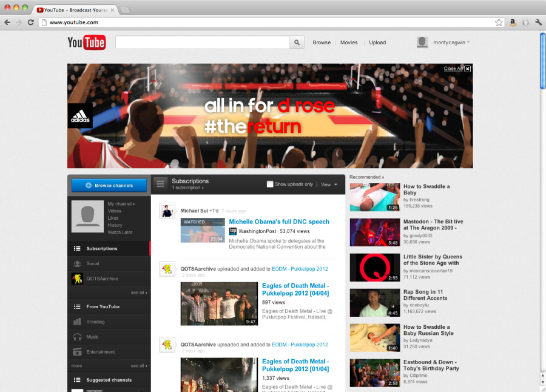Click the Likes sidebar link
The width and height of the screenshot is (546, 392).
pos(113,218)
